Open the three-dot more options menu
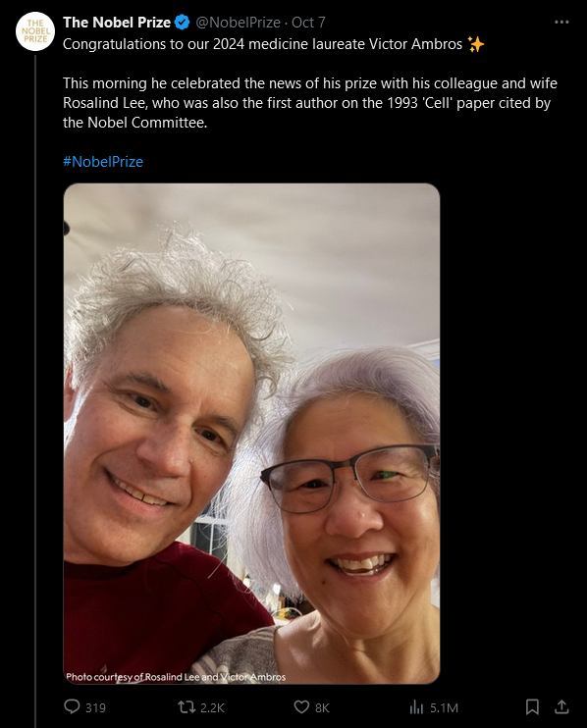The image size is (587, 728). click(561, 22)
